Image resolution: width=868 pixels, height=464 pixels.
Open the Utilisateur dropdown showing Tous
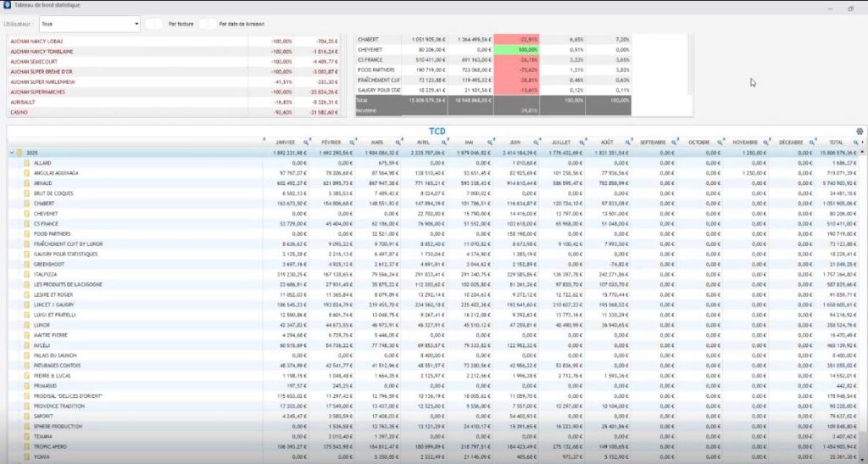[90, 24]
